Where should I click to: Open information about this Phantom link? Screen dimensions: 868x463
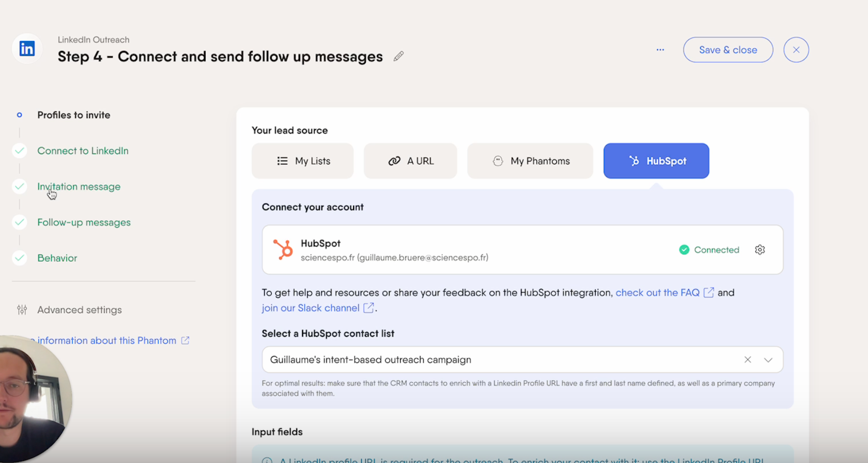click(107, 341)
